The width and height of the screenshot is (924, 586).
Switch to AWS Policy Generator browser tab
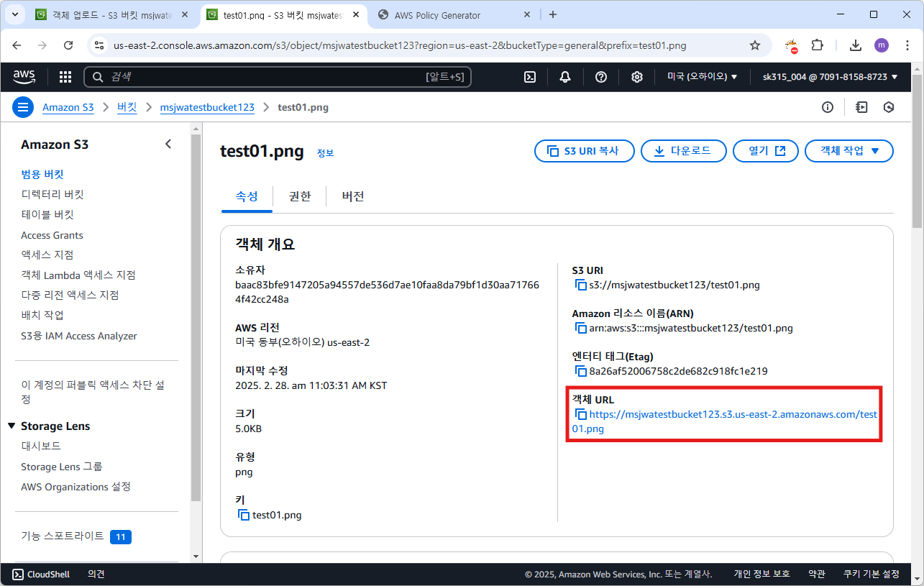[454, 15]
